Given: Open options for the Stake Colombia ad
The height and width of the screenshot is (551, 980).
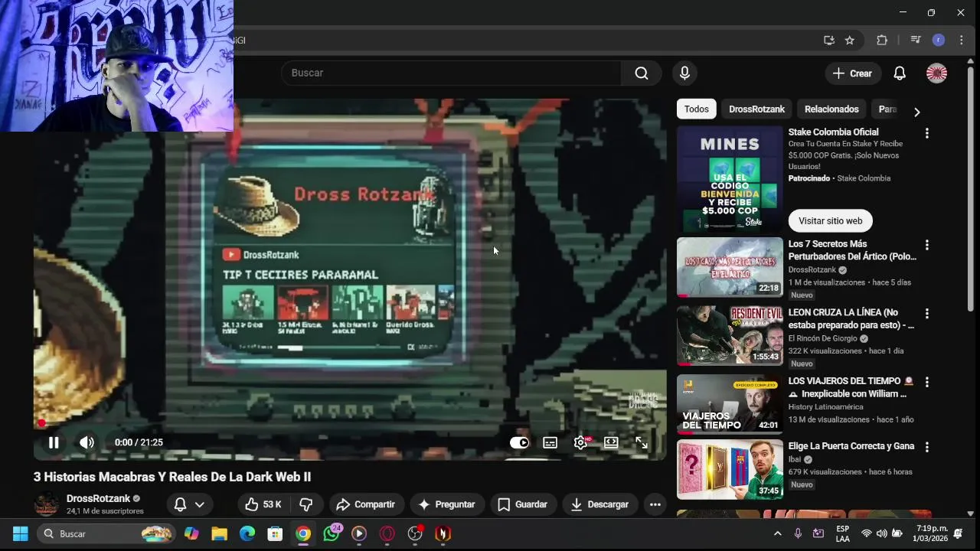Looking at the screenshot, I should tap(926, 133).
